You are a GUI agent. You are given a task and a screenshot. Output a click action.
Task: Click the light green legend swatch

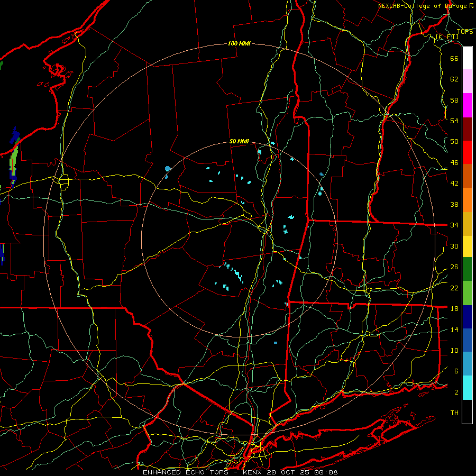click(467, 293)
